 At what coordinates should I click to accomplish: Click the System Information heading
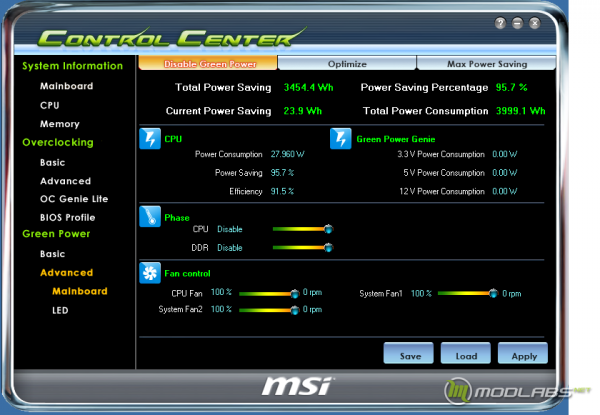click(73, 66)
